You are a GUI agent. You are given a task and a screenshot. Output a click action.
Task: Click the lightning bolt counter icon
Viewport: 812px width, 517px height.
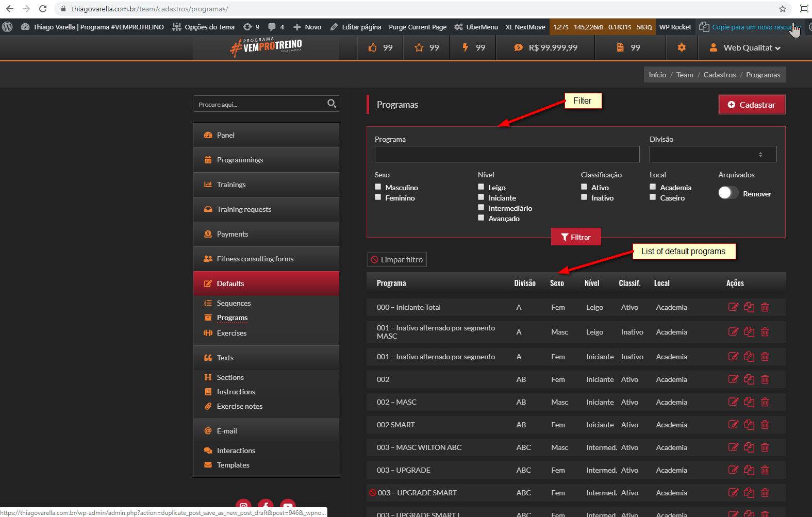click(x=465, y=47)
